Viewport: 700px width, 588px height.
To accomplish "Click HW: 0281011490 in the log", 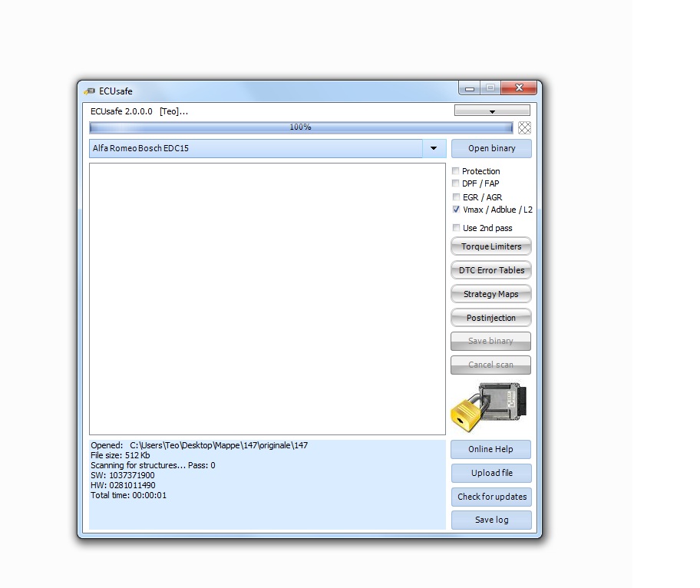I will pos(124,485).
